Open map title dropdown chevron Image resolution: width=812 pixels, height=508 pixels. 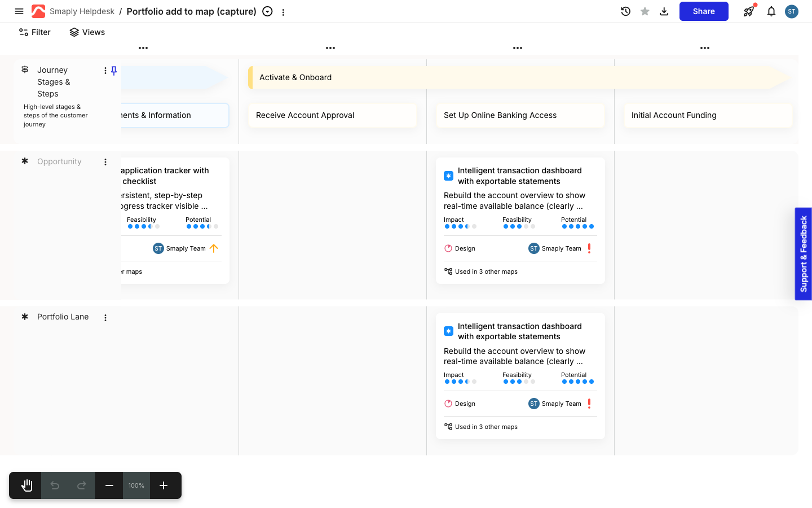coord(268,11)
